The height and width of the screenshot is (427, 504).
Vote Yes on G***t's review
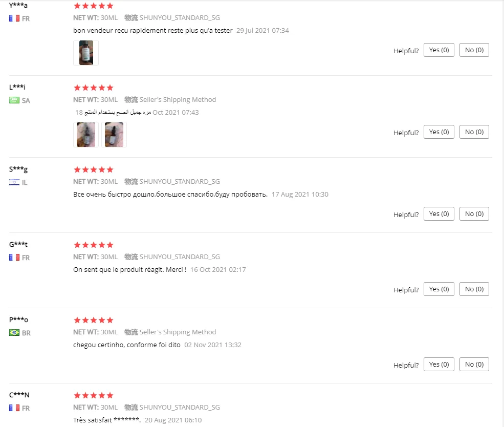(x=439, y=289)
